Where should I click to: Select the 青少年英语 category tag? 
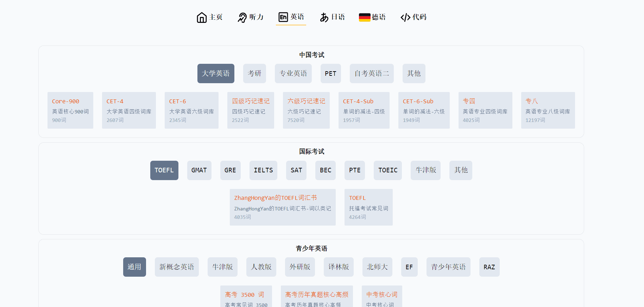[448, 267]
